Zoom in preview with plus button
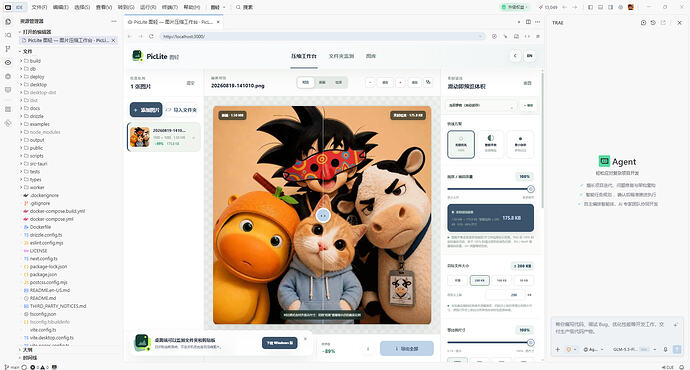 pos(400,82)
